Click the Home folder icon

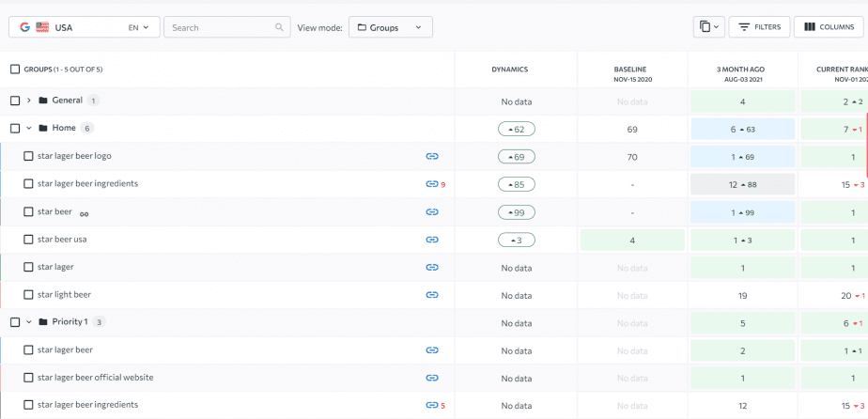(43, 129)
